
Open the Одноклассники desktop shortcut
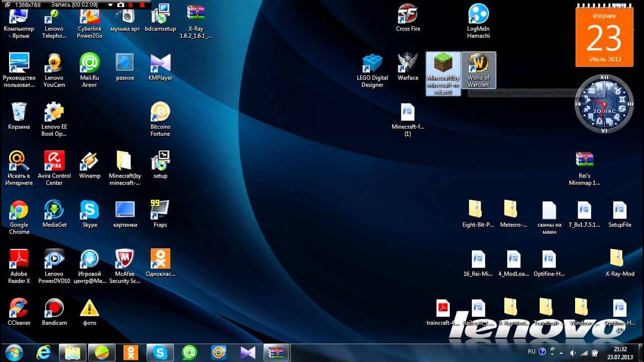(x=160, y=263)
